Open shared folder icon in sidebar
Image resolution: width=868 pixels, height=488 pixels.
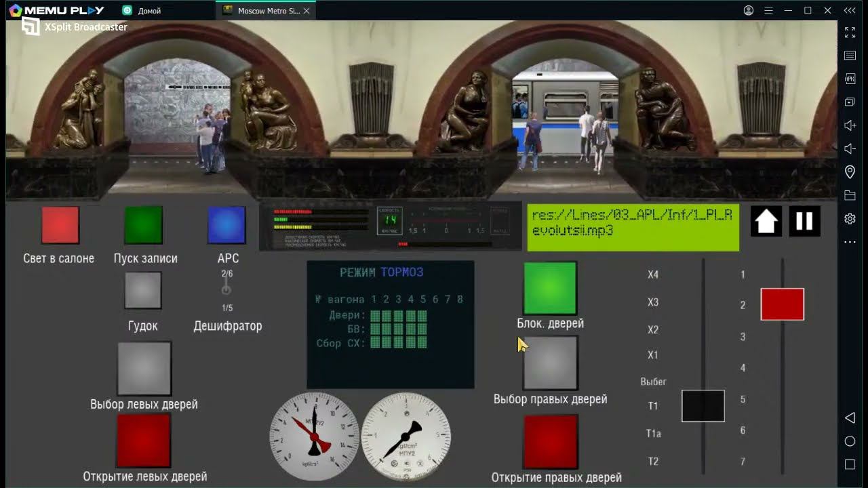coord(850,195)
